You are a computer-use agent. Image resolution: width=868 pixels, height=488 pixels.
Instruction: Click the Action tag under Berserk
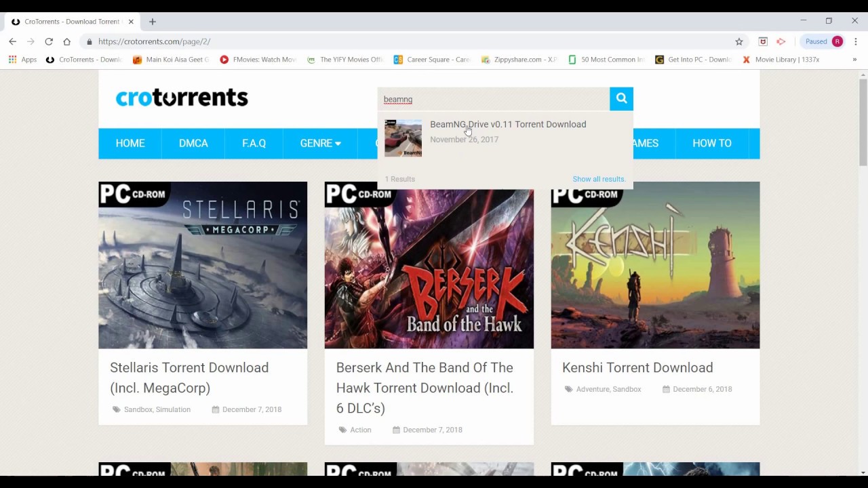point(361,430)
